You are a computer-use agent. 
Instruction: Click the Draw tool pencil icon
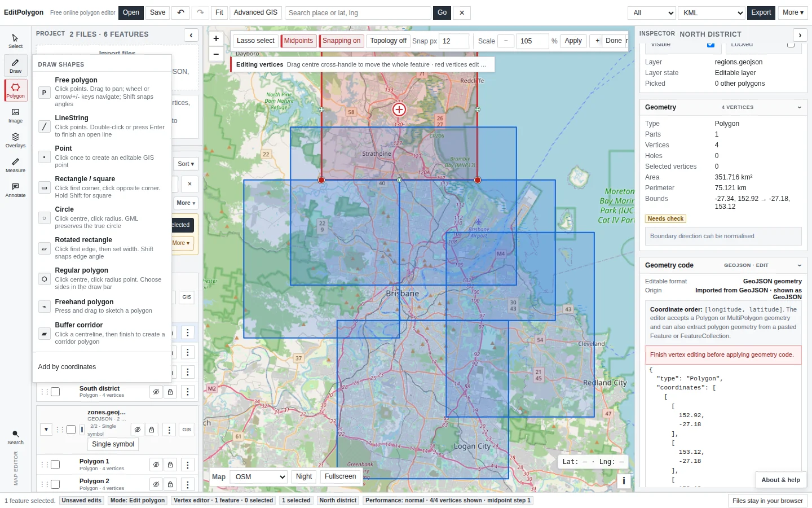[15, 62]
